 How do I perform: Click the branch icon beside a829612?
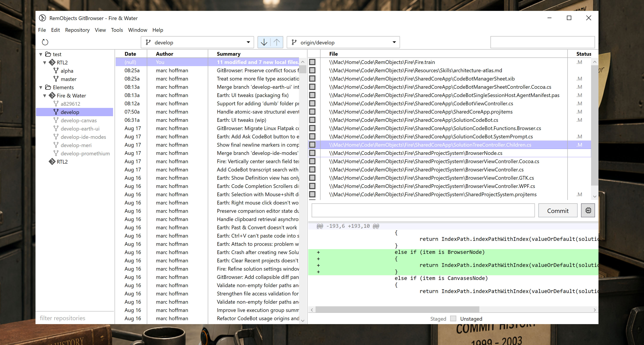56,104
